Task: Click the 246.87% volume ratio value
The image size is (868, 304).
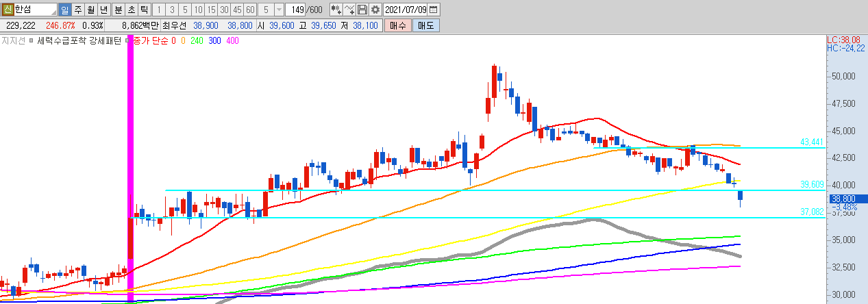Action: [x=60, y=25]
